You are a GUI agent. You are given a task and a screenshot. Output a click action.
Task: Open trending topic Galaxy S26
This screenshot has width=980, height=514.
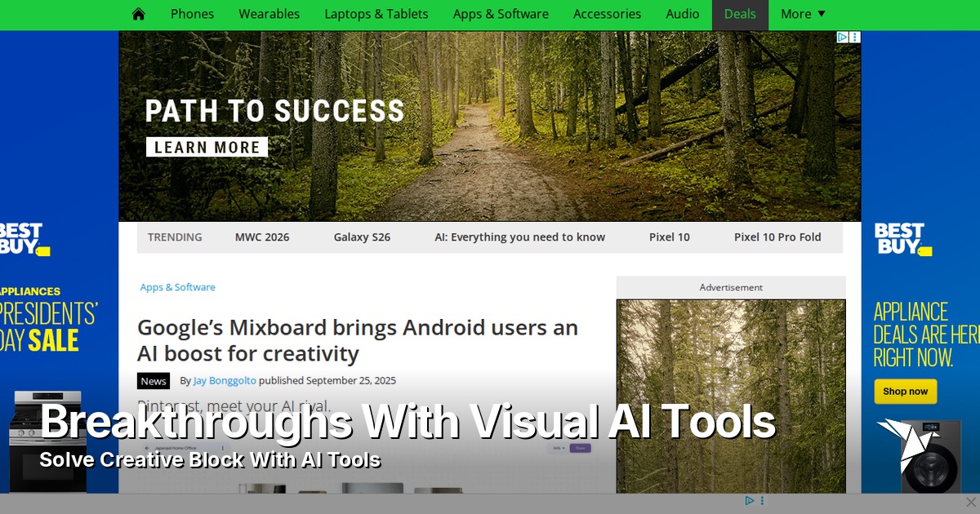click(x=362, y=237)
